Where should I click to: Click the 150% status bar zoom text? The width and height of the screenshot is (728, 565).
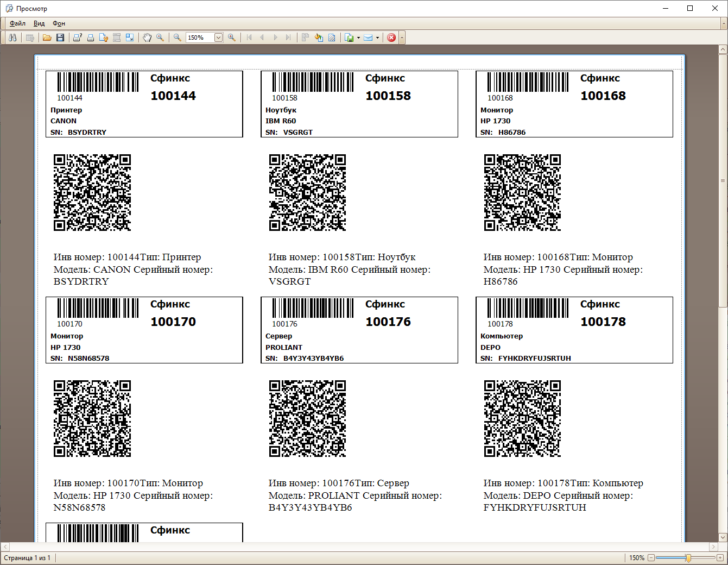point(637,558)
